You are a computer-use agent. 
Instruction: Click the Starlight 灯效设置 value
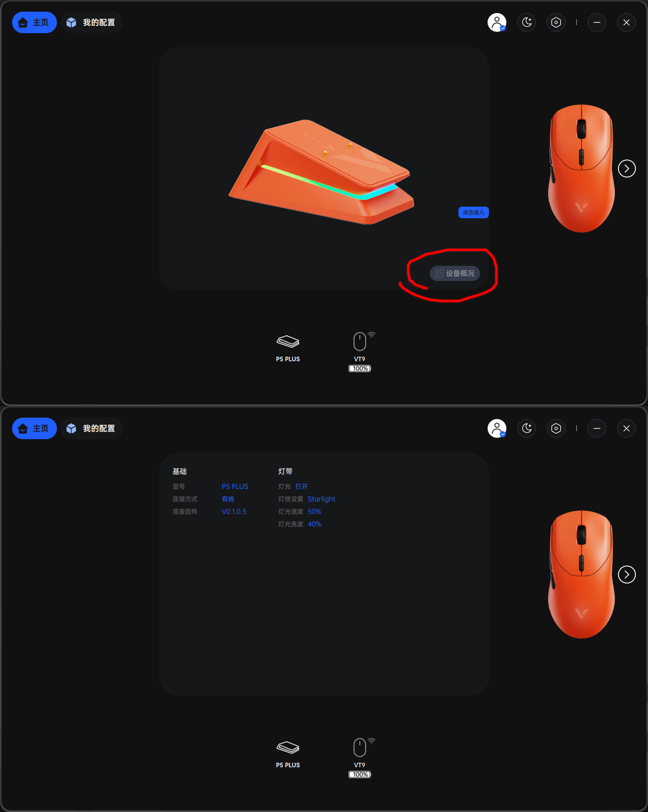321,499
